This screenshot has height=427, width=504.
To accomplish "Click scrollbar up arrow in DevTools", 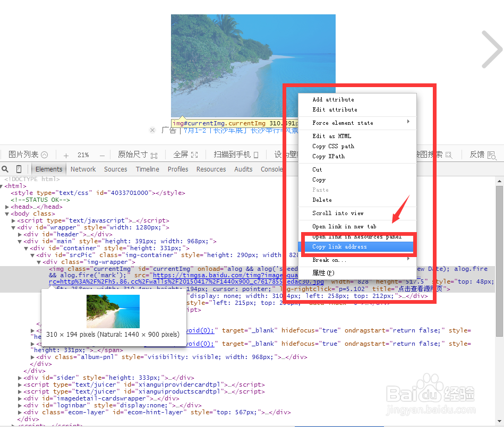I will pyautogui.click(x=499, y=181).
